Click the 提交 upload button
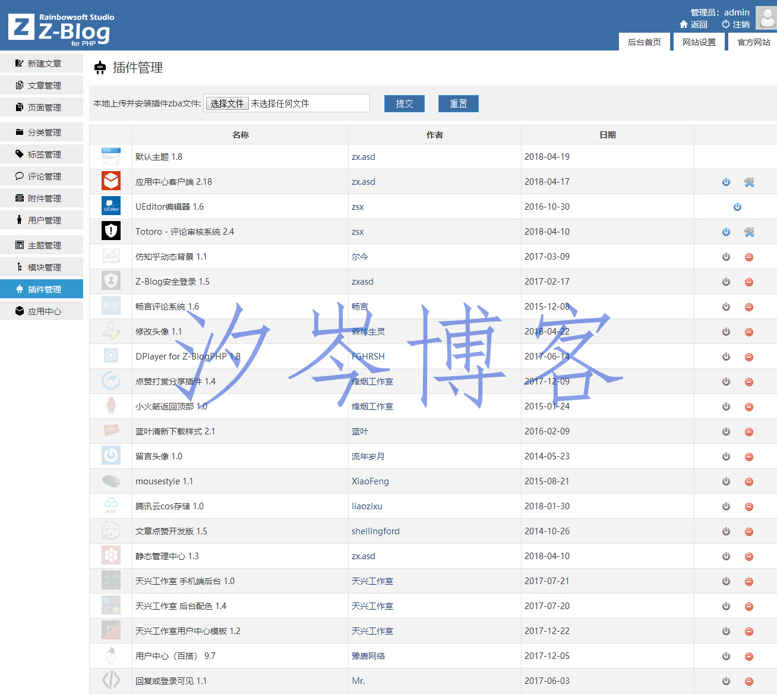Image resolution: width=777 pixels, height=700 pixels. [x=404, y=103]
